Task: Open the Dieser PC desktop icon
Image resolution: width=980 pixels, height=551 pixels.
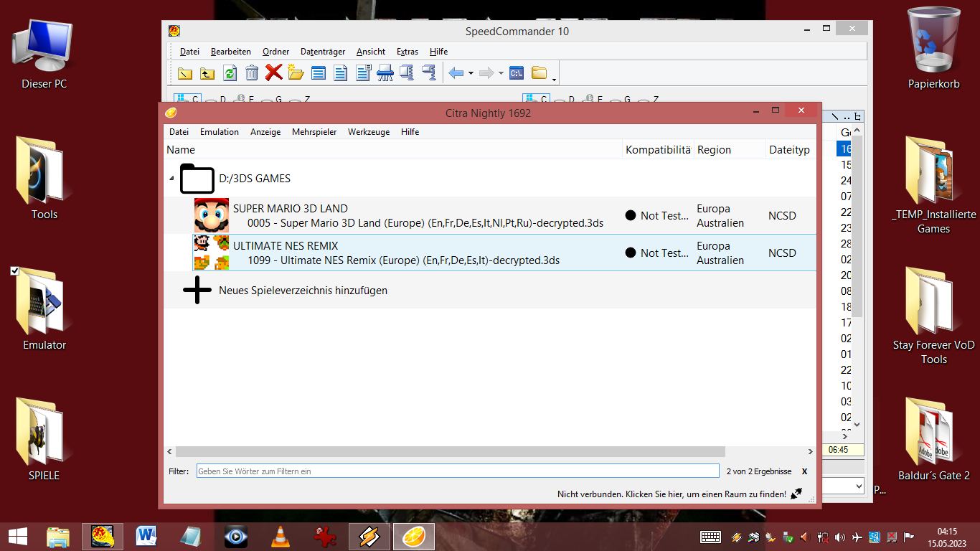Action: 44,53
